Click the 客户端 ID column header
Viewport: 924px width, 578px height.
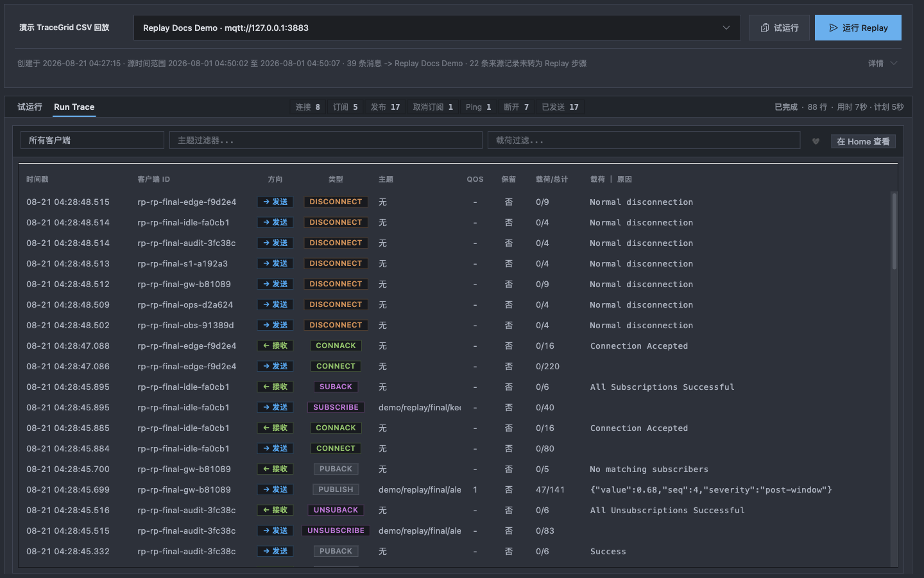coord(153,179)
